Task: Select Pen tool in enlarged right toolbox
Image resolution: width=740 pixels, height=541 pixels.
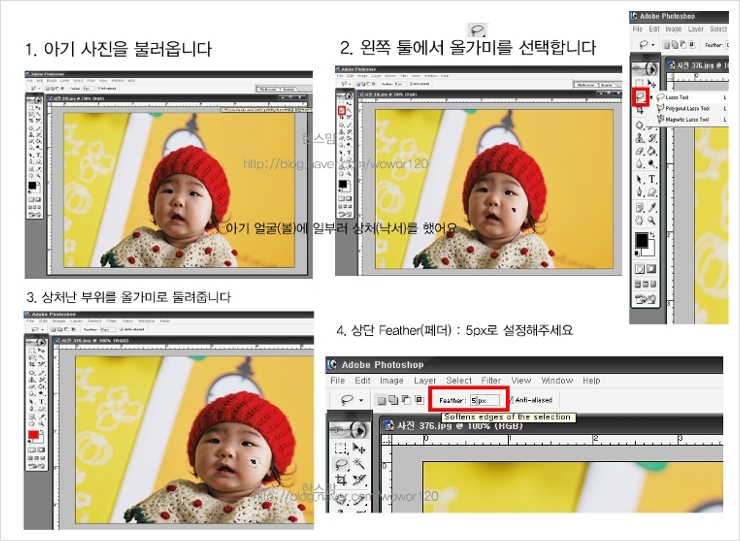Action: (639, 192)
